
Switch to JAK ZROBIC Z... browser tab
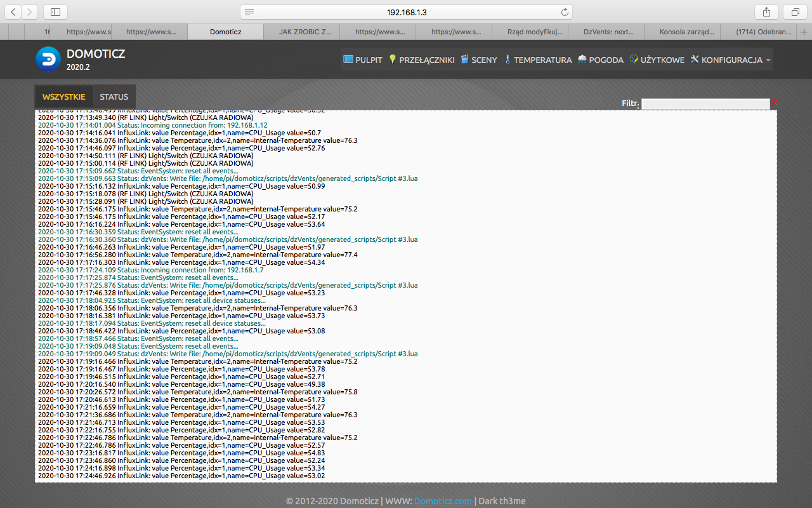[302, 31]
